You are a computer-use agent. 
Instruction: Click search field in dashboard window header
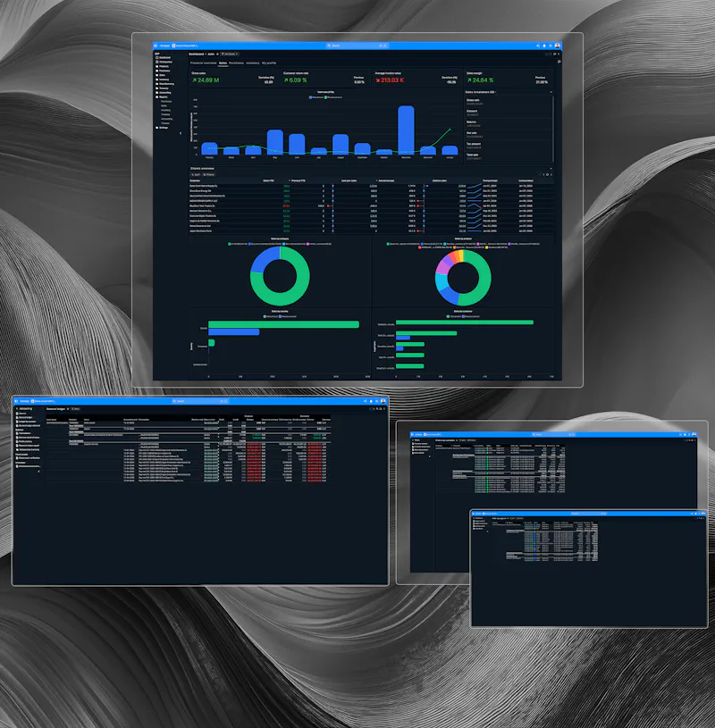[x=357, y=46]
